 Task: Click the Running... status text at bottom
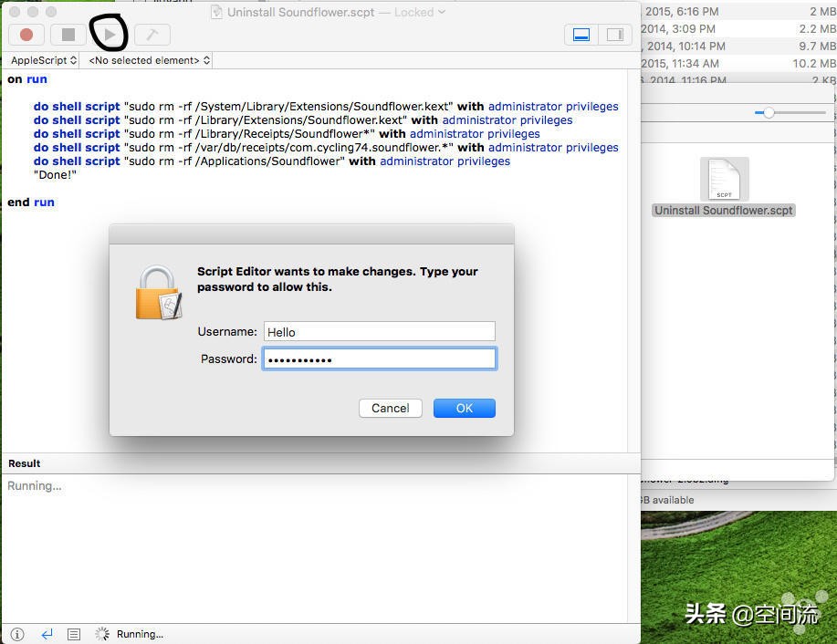tap(140, 634)
